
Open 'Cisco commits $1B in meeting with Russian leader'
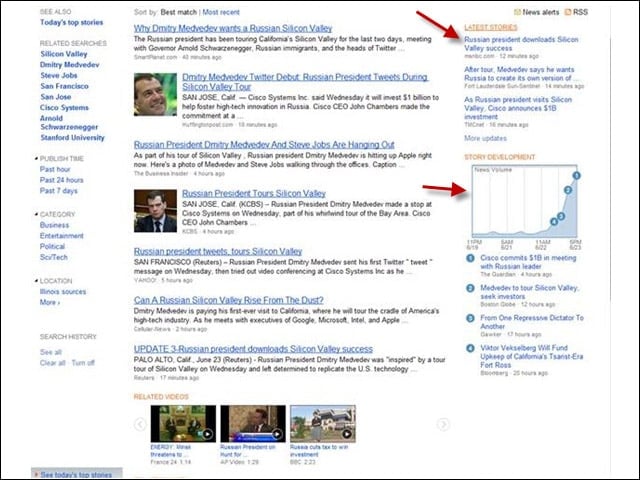point(528,262)
